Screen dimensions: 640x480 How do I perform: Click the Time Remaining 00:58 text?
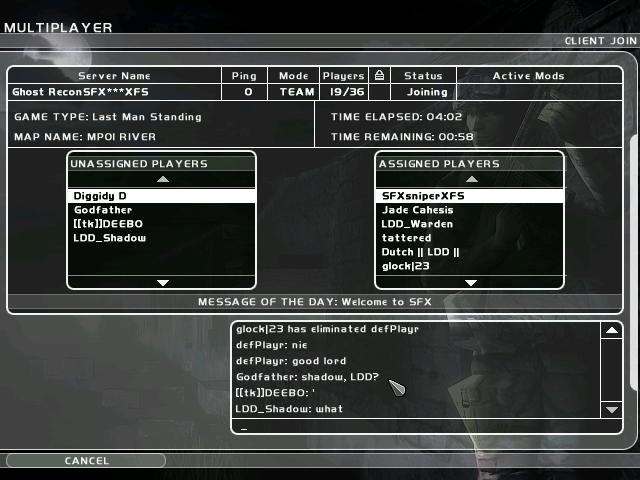pos(402,137)
